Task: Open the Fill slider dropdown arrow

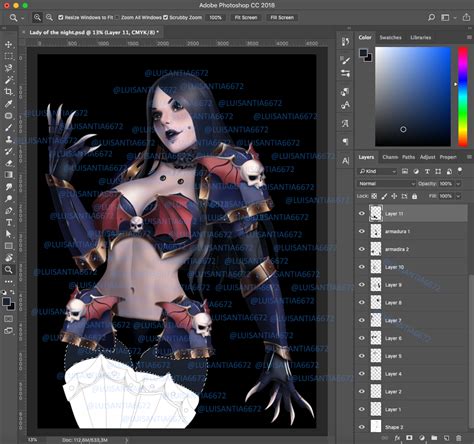Action: (458, 196)
